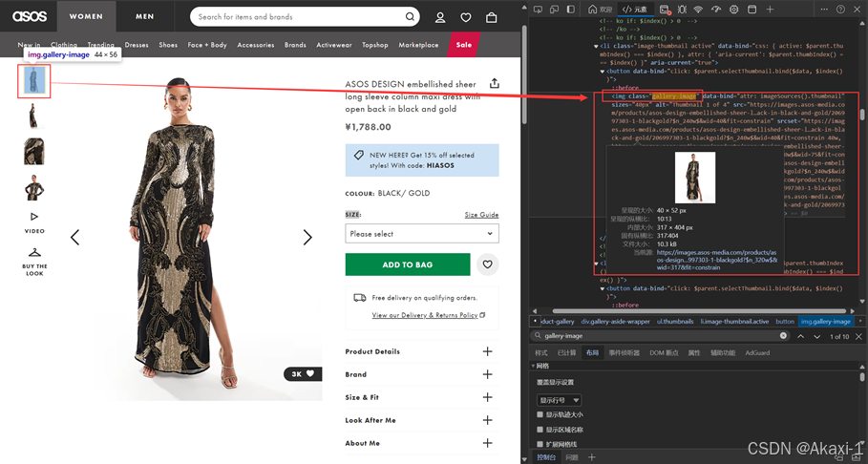Toggle DevTools device emulation icon

point(554,10)
